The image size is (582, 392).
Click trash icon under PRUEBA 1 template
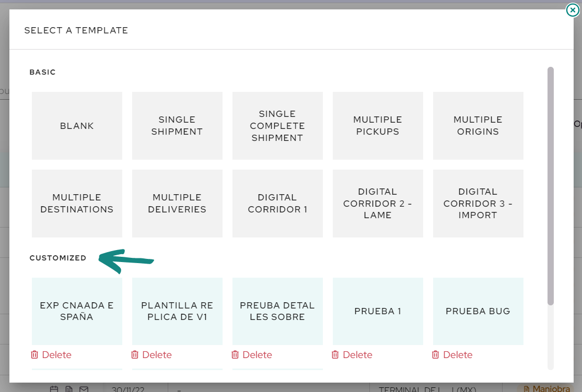coord(335,355)
